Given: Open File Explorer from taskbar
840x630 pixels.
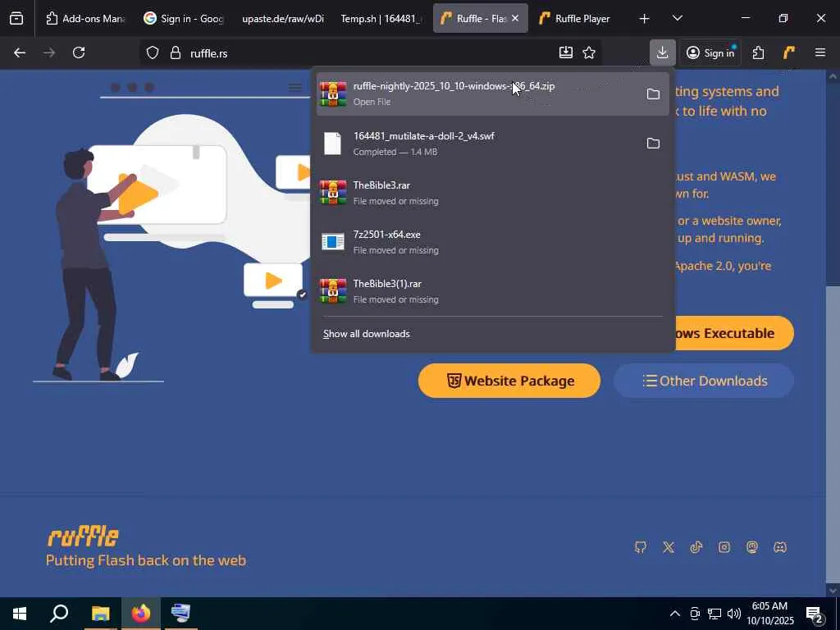Looking at the screenshot, I should point(100,614).
